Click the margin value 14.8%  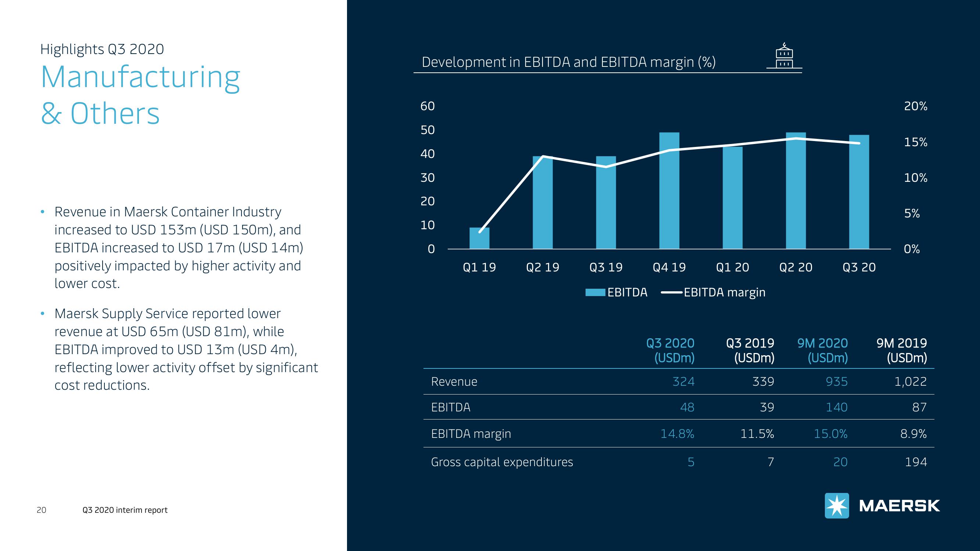pyautogui.click(x=677, y=433)
